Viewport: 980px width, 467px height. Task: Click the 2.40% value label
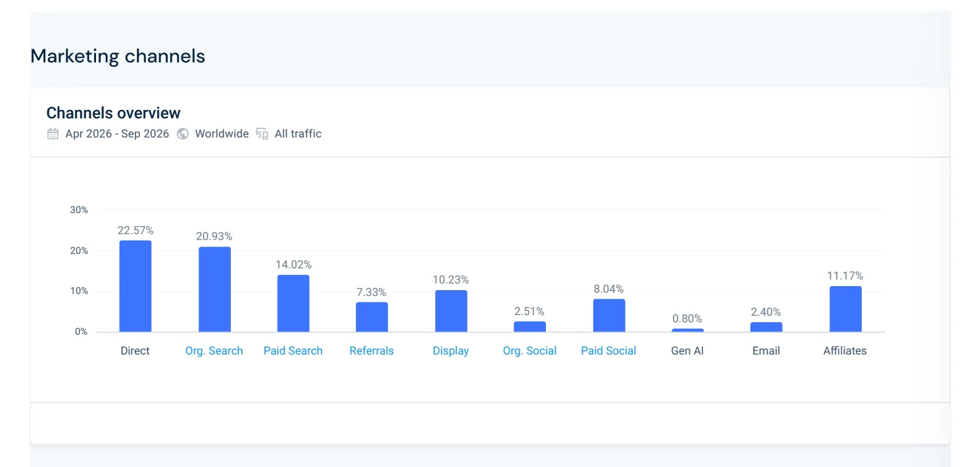pos(766,312)
